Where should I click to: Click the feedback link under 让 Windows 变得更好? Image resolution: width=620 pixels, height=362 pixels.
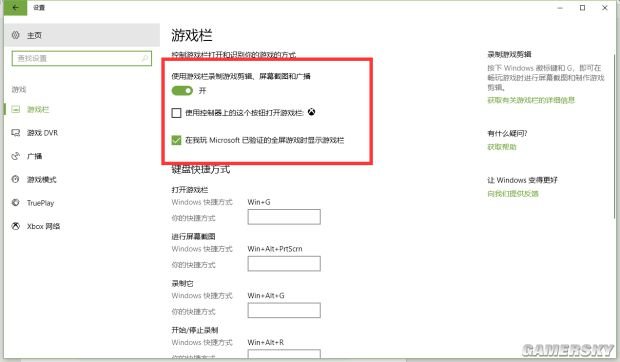[x=513, y=194]
